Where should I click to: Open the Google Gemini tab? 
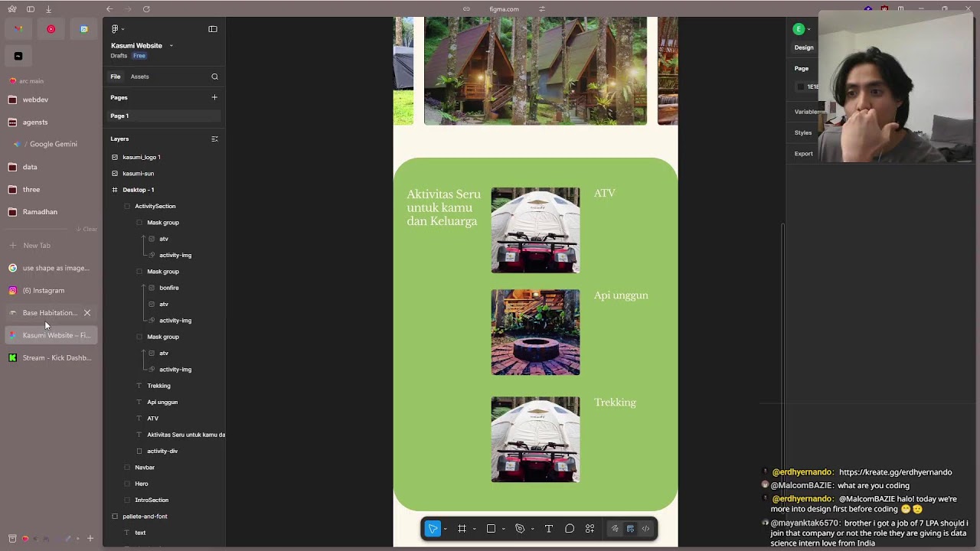pos(51,144)
